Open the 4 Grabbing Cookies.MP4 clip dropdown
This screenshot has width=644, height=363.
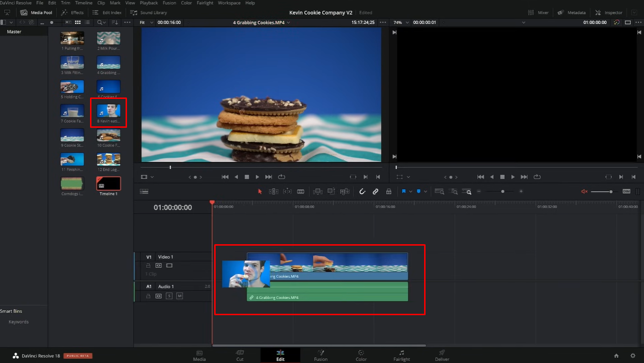[x=261, y=22]
